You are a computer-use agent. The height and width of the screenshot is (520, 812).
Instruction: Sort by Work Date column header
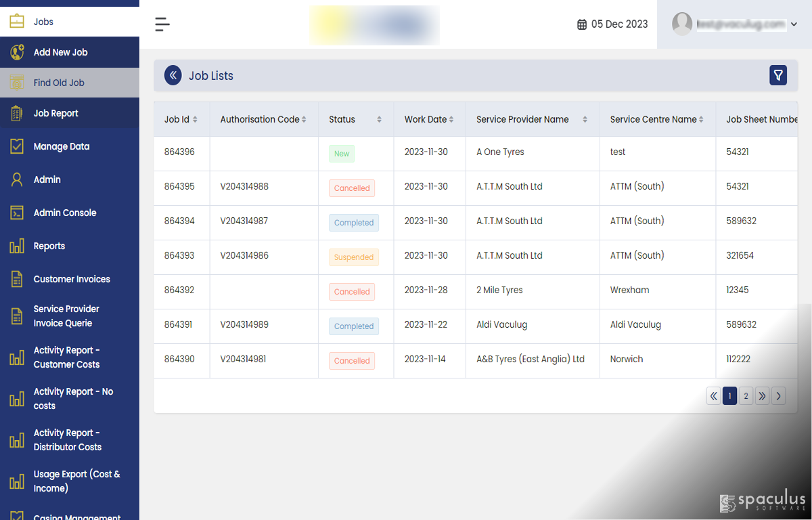click(x=429, y=119)
